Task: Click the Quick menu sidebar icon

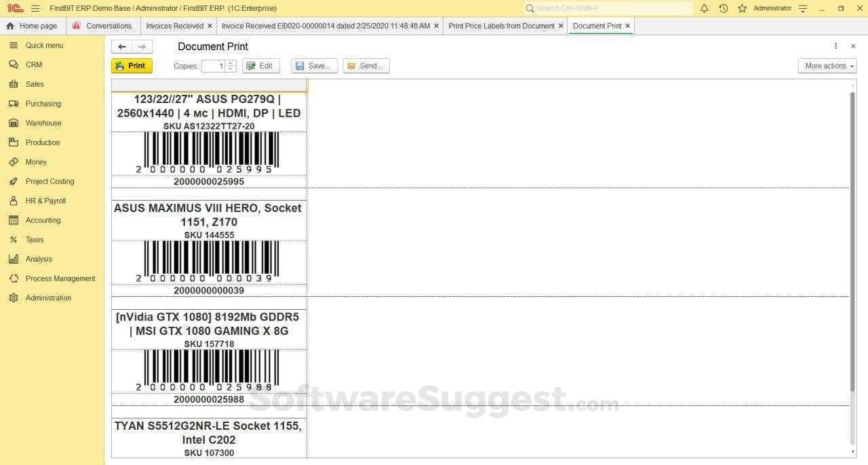Action: pyautogui.click(x=14, y=45)
